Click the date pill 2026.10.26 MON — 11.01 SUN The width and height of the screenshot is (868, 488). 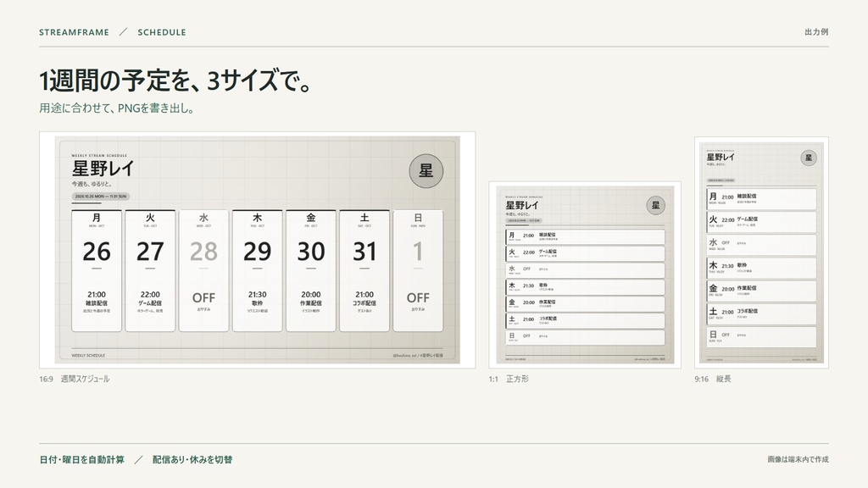coord(101,197)
